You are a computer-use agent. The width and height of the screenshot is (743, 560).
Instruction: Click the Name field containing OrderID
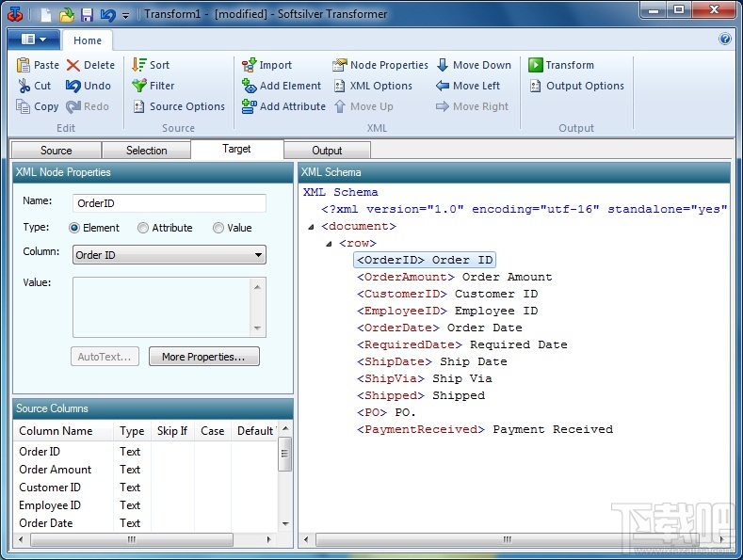tap(170, 203)
